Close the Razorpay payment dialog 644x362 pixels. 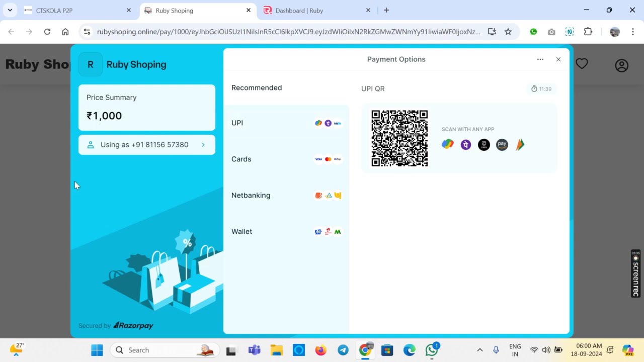[x=558, y=59]
